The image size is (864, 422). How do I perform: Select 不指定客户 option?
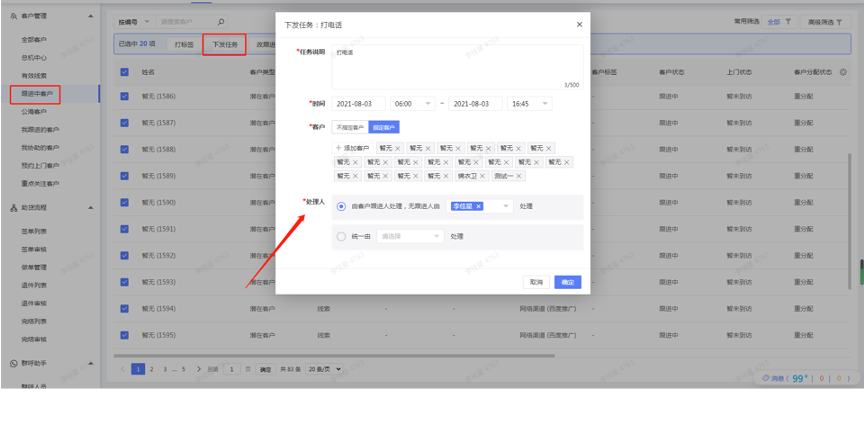coord(350,127)
